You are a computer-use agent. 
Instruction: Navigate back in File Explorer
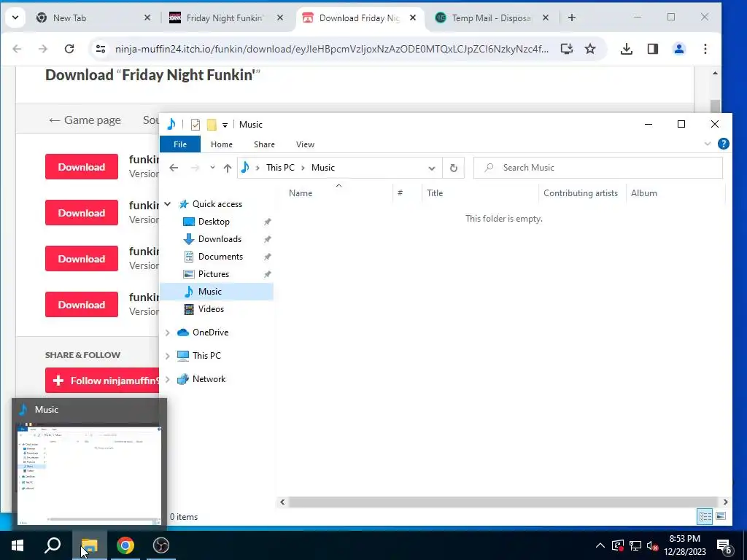tap(174, 168)
